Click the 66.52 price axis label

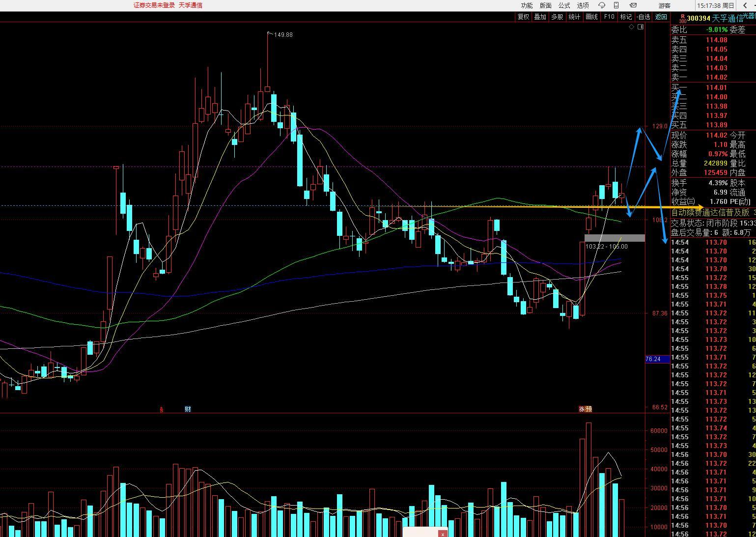660,407
